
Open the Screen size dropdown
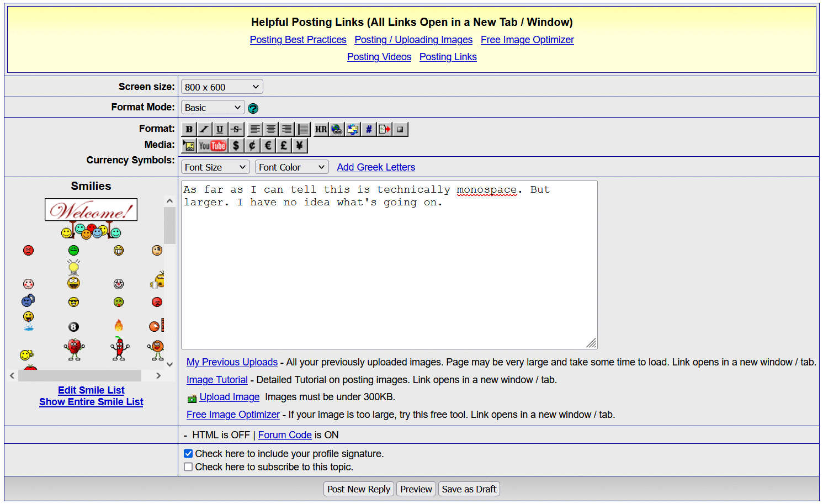(x=222, y=87)
